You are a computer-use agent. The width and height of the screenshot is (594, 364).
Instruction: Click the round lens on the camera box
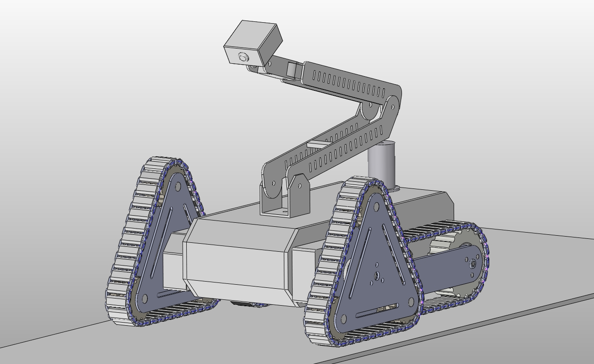coord(243,57)
